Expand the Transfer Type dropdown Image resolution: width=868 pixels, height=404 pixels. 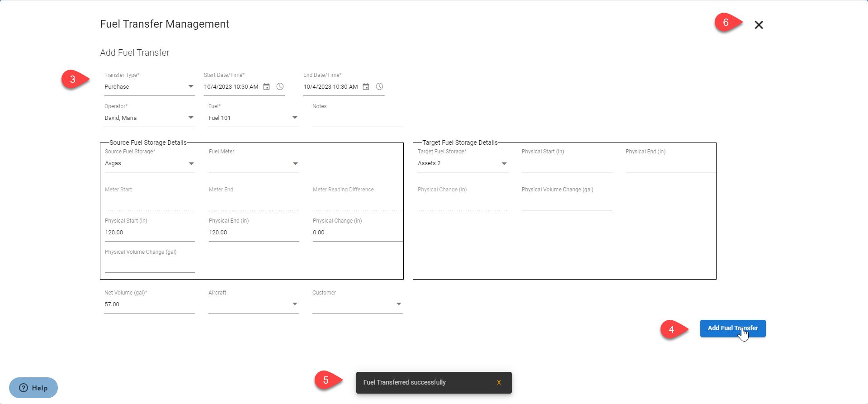pyautogui.click(x=191, y=86)
